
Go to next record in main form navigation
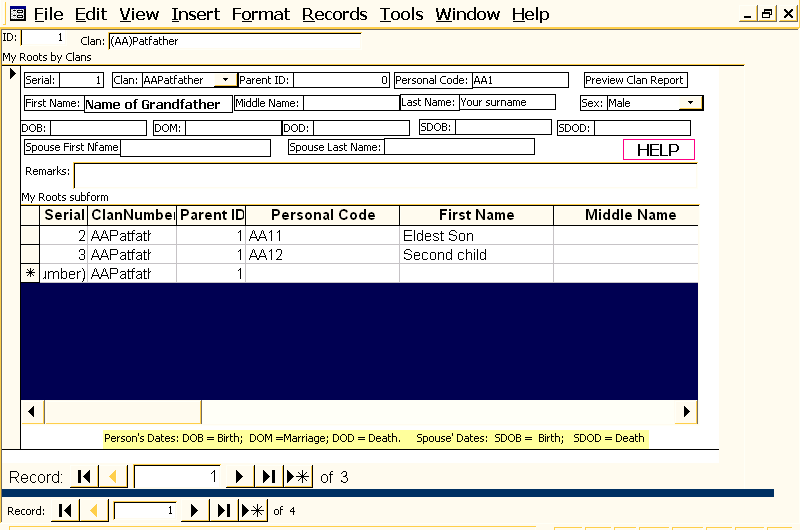[x=194, y=511]
